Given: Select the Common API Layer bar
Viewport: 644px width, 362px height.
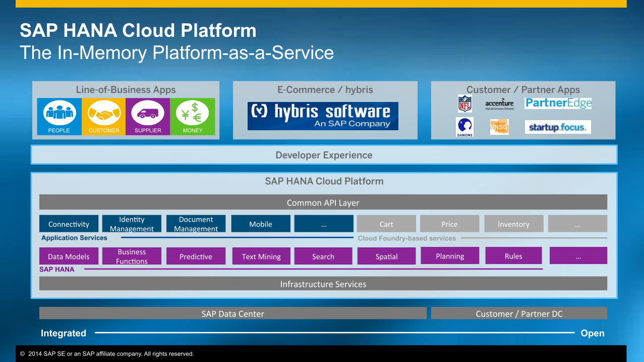Looking at the screenshot, I should (x=323, y=202).
